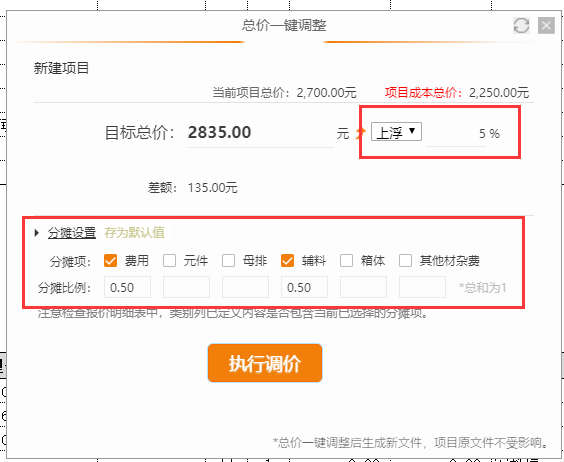Image resolution: width=564 pixels, height=462 pixels.
Task: Check the 其他材杂费 checkbox
Action: [405, 261]
